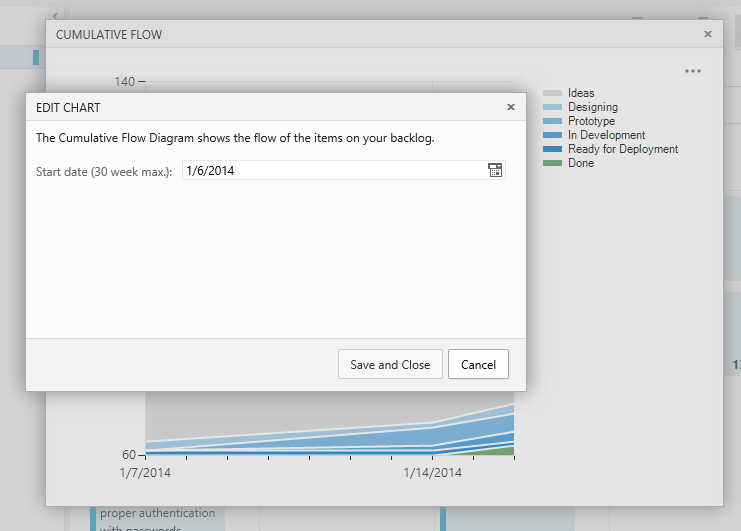Click the 140 y-axis value
This screenshot has height=531, width=741.
[x=125, y=82]
